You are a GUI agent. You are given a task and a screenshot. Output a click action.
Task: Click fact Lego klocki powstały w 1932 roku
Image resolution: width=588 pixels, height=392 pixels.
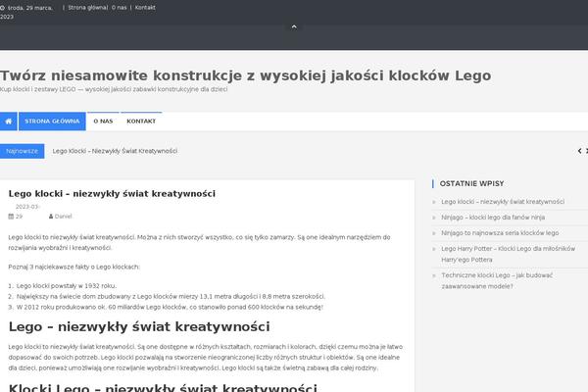(67, 286)
